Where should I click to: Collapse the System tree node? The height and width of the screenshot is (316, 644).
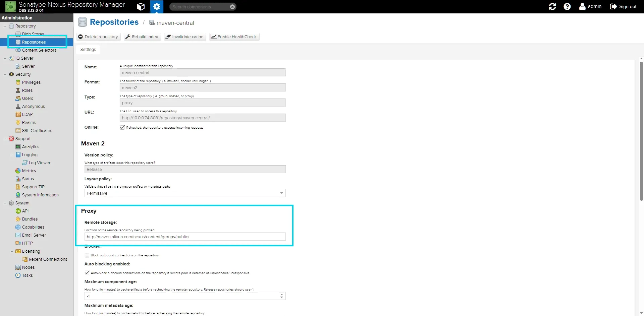click(x=5, y=203)
